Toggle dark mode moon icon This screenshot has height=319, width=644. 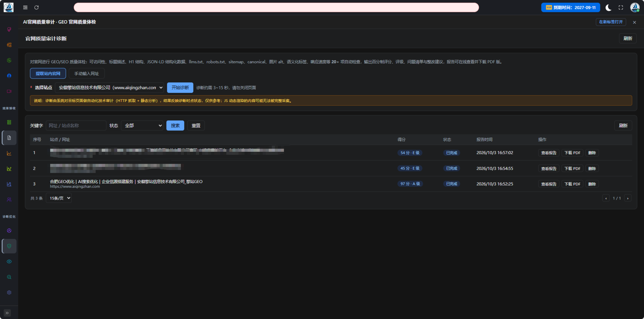609,8
